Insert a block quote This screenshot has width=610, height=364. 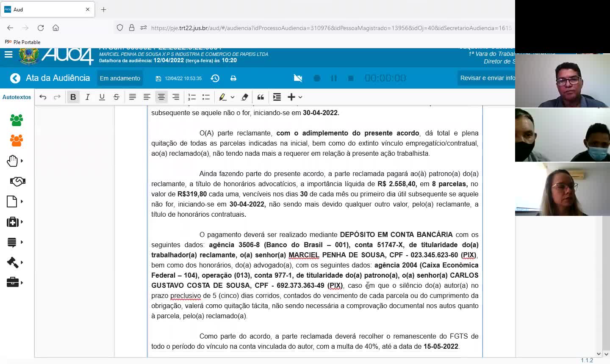click(261, 97)
